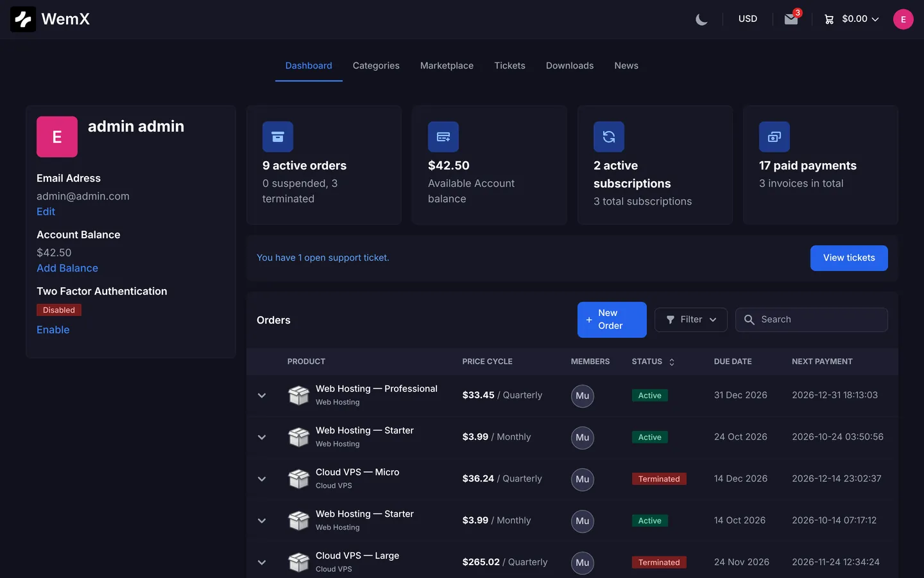Screen dimensions: 924x578
Task: Click the Terminated badge in Cloud VPS — Micro row
Action: click(659, 479)
